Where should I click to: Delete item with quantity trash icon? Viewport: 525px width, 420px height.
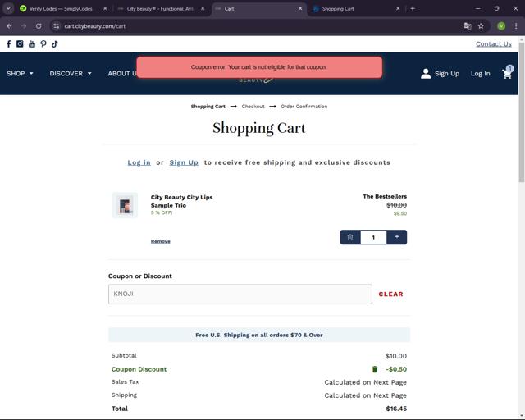point(350,237)
